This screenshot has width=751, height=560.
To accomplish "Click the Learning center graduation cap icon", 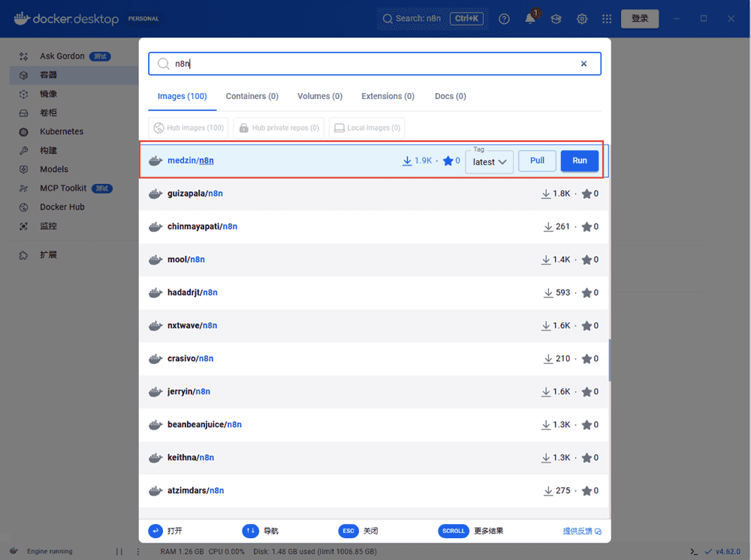I will (x=556, y=19).
